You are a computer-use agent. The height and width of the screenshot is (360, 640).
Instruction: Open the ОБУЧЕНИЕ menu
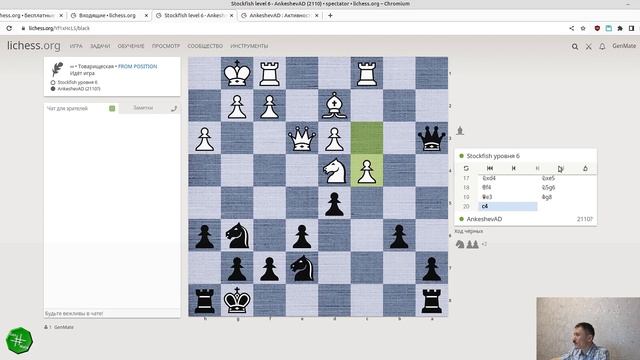point(131,46)
